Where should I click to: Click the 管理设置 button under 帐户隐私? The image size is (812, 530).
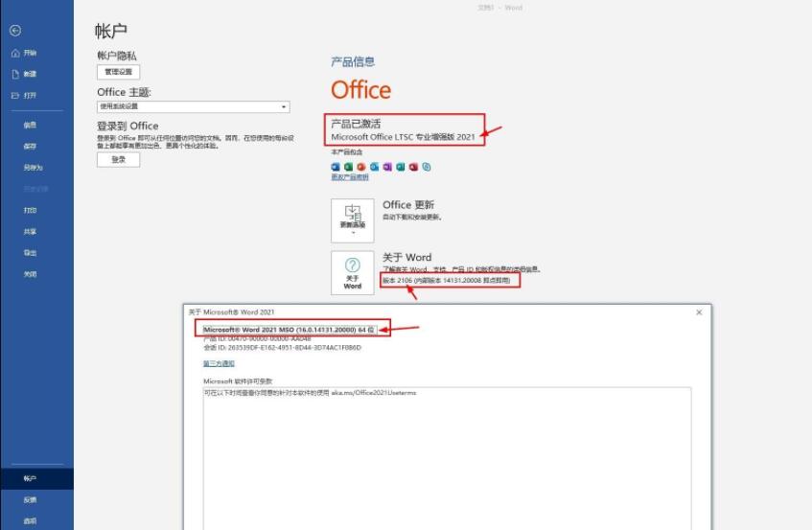pyautogui.click(x=119, y=72)
